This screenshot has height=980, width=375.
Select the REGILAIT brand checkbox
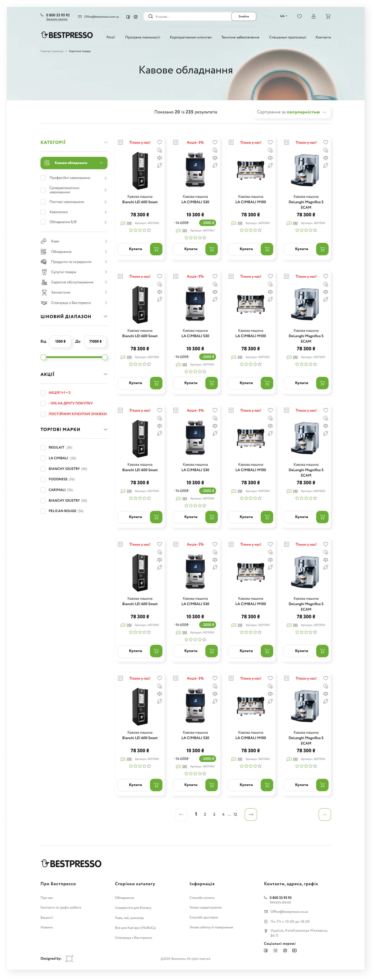43,447
